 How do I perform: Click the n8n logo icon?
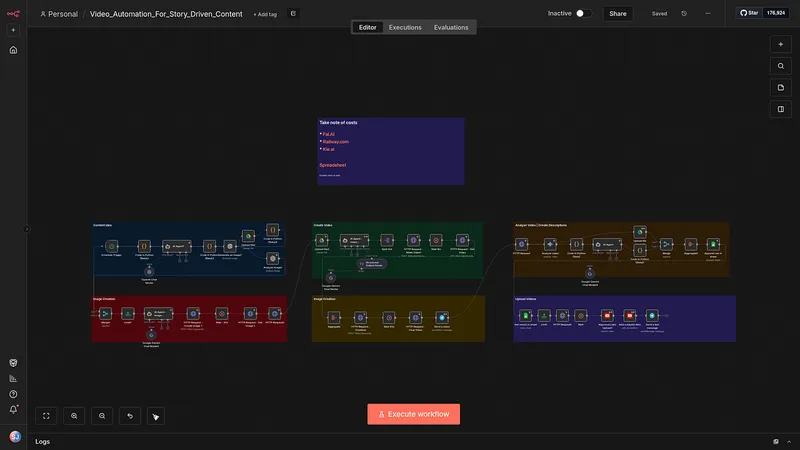click(13, 14)
